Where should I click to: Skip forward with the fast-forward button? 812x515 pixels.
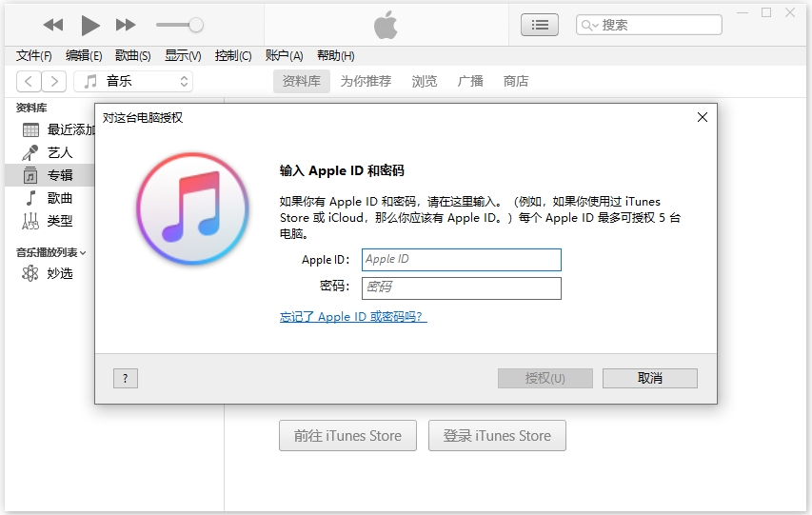click(x=126, y=25)
